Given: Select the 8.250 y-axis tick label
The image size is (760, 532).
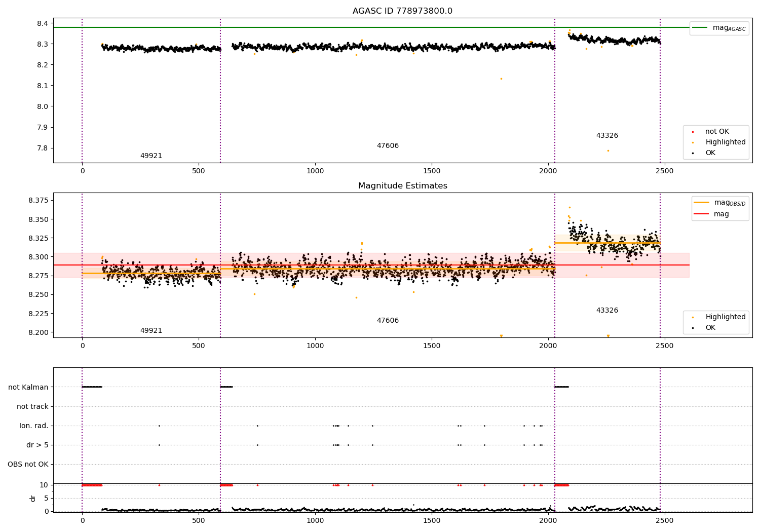Looking at the screenshot, I should point(39,294).
